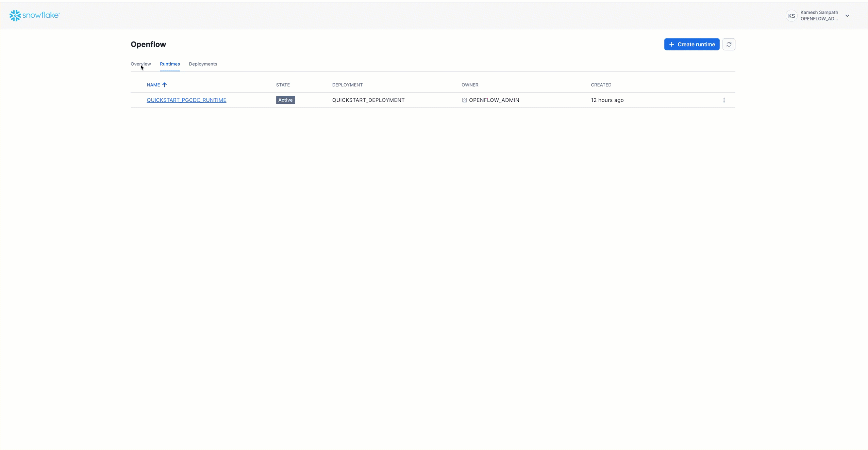Sort by the NAME column header
Screen dimensions: 868x450
coord(153,85)
